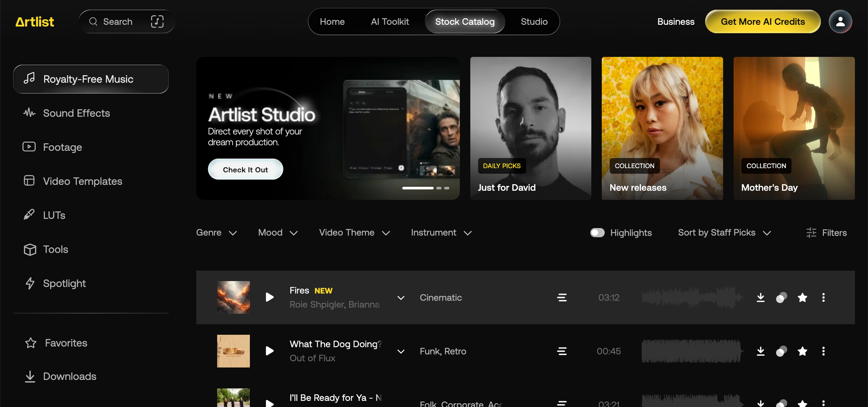Click the Tools cube icon
Image resolution: width=868 pixels, height=407 pixels.
30,249
